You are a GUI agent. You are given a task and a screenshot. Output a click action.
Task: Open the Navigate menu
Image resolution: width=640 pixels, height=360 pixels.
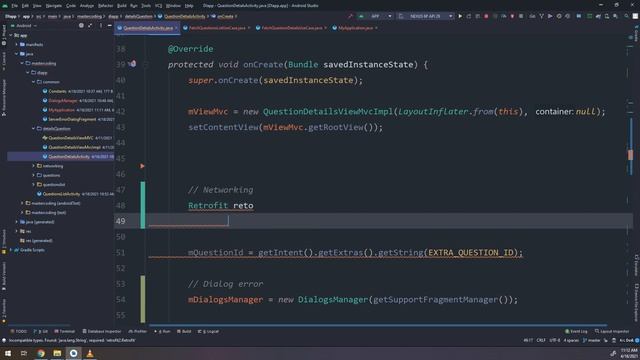click(53, 6)
